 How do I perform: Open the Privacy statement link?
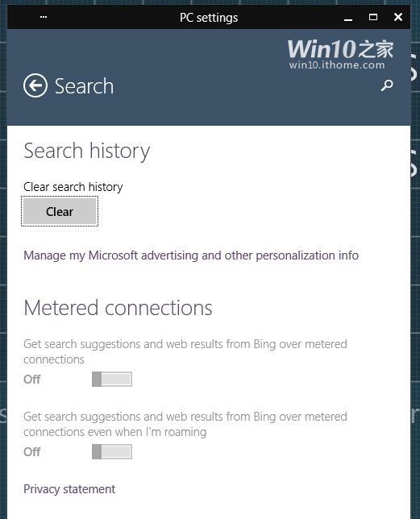[69, 489]
